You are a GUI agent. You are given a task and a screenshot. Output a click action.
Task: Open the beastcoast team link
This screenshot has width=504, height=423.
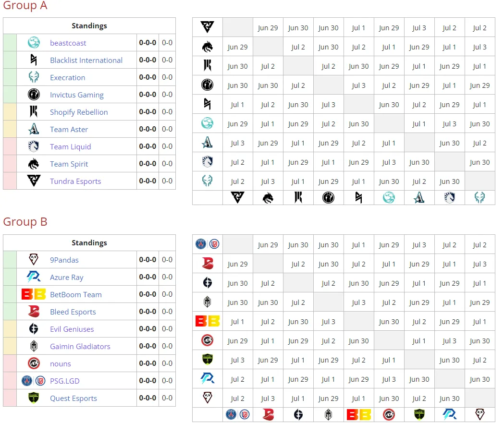(x=68, y=43)
